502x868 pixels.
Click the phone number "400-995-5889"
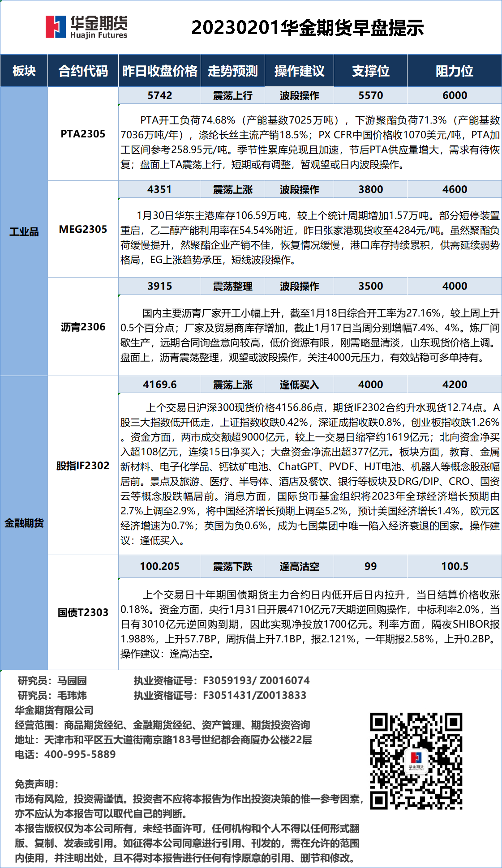(x=80, y=755)
